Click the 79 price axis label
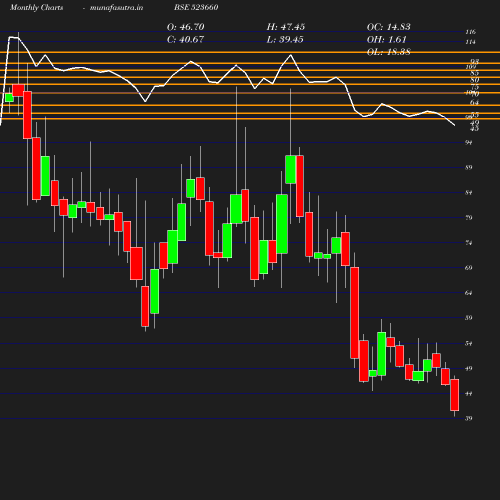This screenshot has width=500, height=500. 469,218
